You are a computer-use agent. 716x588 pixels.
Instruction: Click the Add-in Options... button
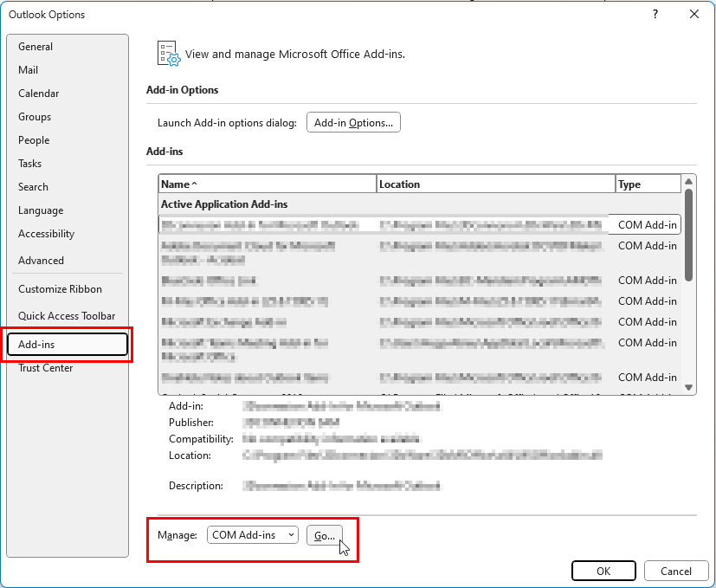(x=353, y=123)
